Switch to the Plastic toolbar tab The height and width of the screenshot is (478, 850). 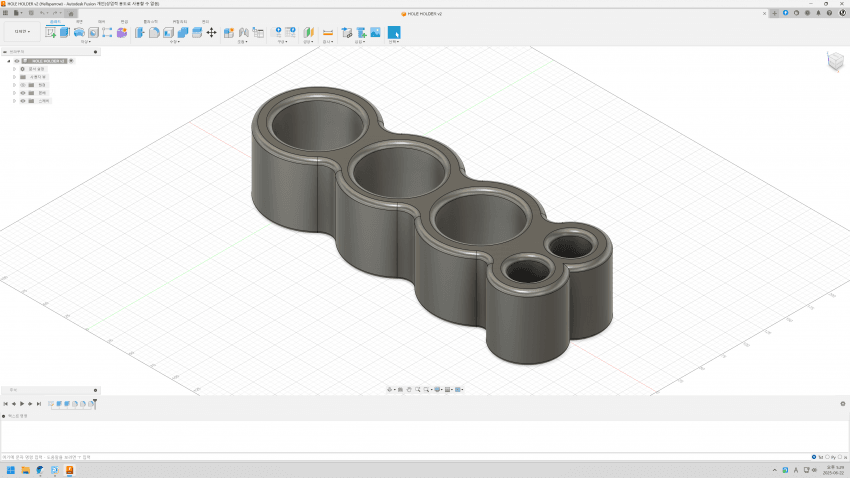pos(150,22)
